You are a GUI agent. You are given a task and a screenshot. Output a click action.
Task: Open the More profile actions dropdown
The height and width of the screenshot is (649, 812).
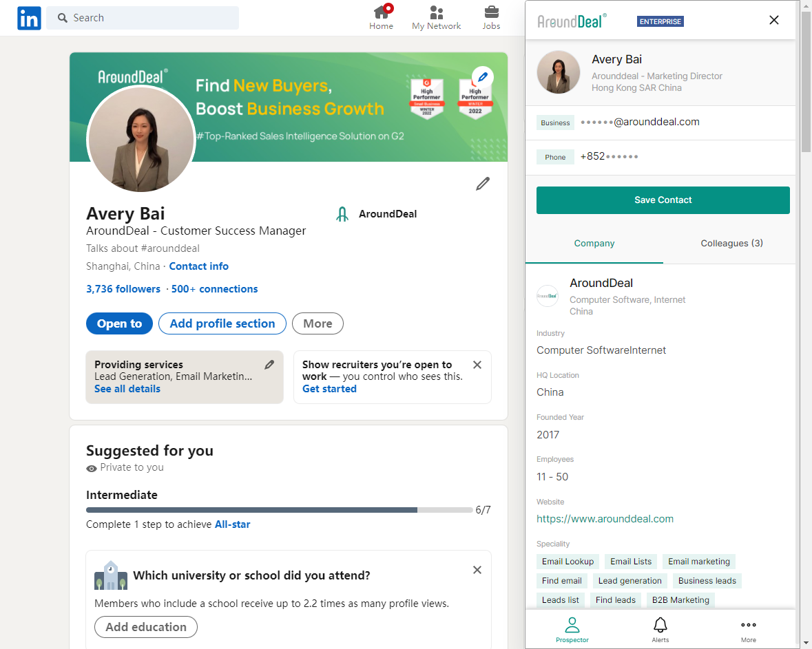317,323
